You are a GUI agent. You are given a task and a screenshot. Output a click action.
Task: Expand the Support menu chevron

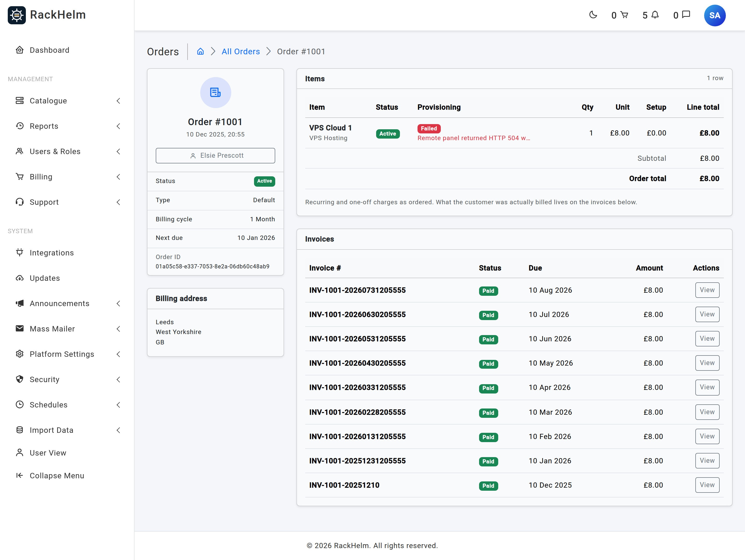pyautogui.click(x=118, y=202)
